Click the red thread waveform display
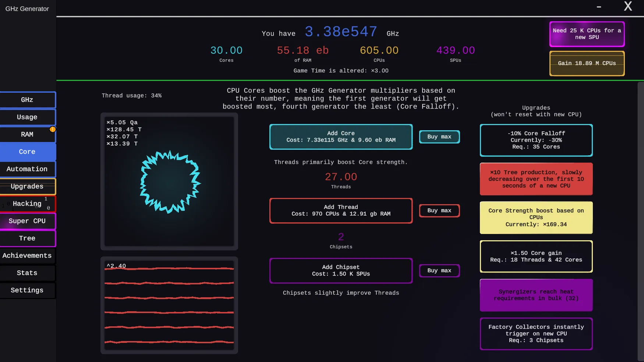 [169, 305]
